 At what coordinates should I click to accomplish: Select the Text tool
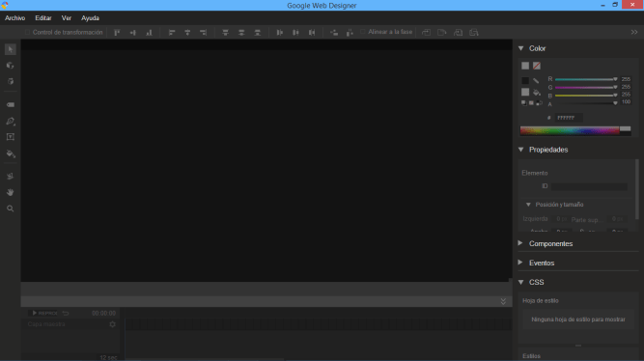[11, 137]
